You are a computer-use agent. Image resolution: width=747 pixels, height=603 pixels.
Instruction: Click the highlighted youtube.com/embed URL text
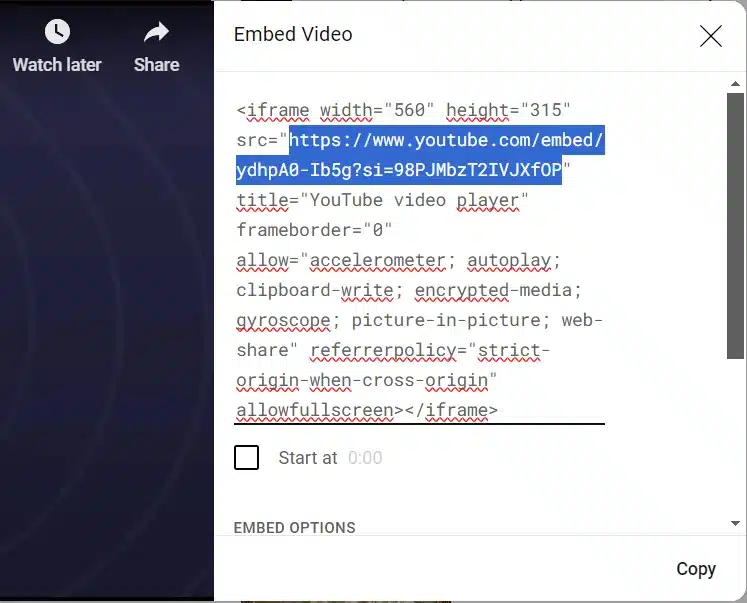pyautogui.click(x=421, y=155)
